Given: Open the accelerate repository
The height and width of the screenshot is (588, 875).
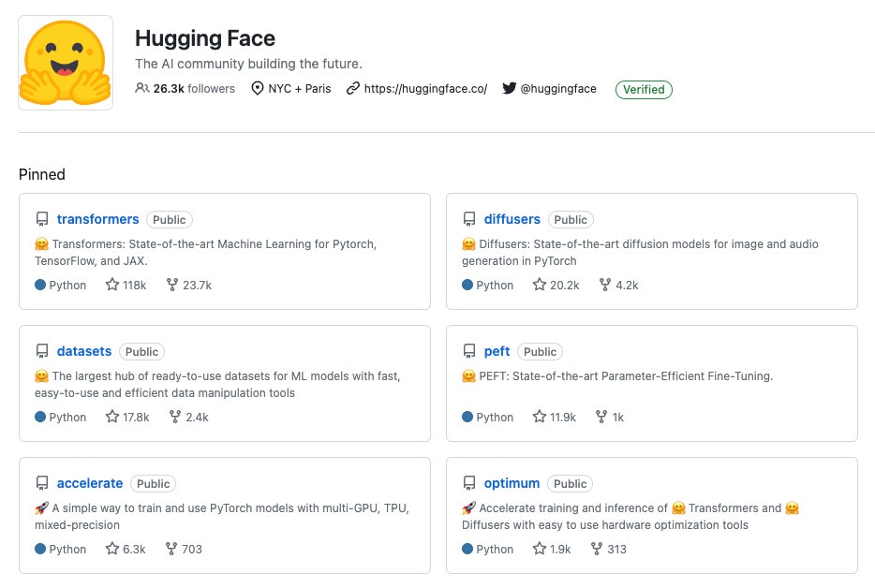Looking at the screenshot, I should (90, 483).
